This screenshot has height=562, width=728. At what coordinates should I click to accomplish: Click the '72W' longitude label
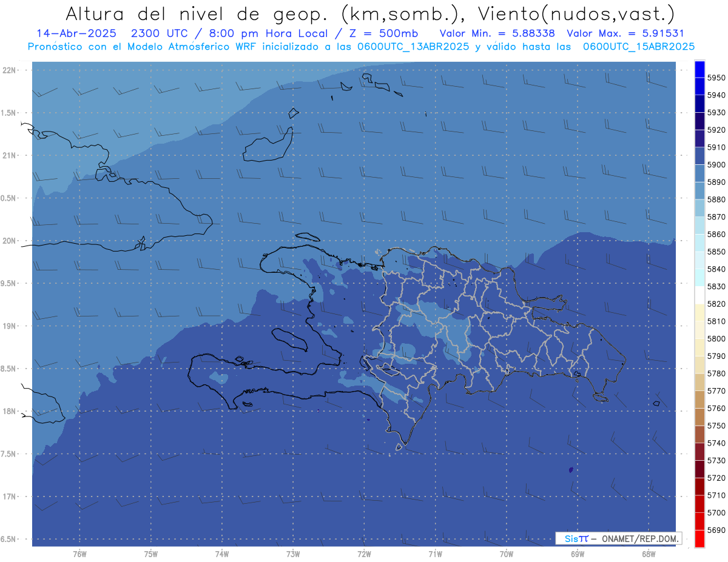[x=365, y=554]
